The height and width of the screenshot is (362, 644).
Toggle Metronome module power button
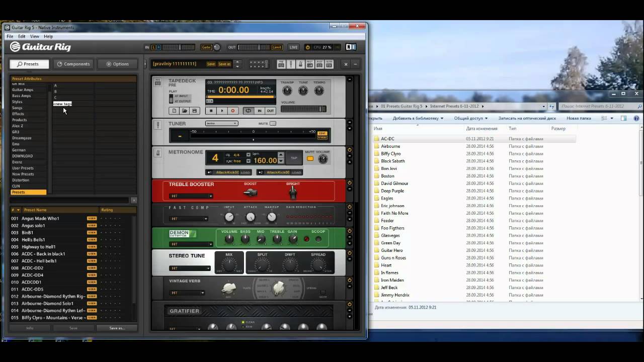tap(350, 150)
